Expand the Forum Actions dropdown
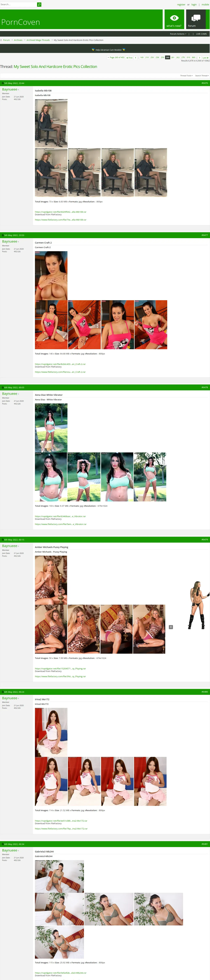This screenshot has width=210, height=980. (178, 34)
